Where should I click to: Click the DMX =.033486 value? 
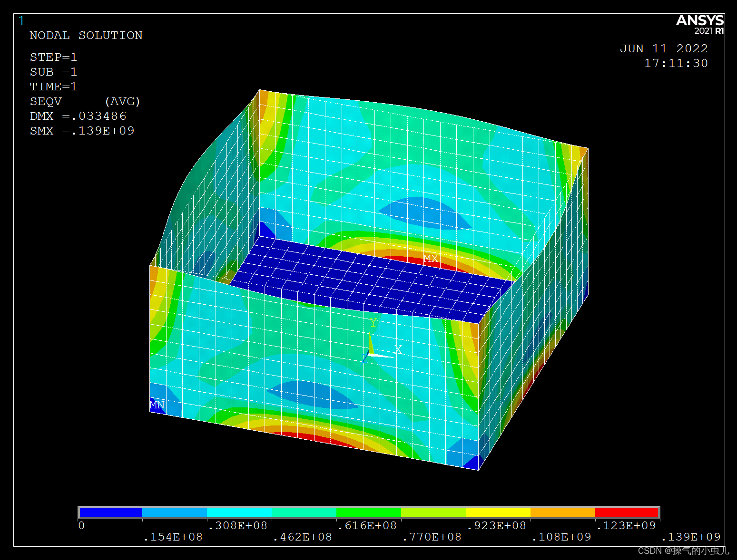coord(78,116)
